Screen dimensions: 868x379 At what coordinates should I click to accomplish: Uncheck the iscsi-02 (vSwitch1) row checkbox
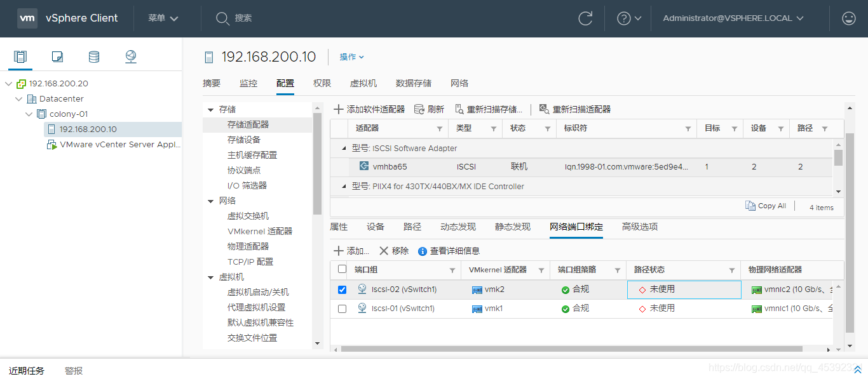[x=342, y=289]
